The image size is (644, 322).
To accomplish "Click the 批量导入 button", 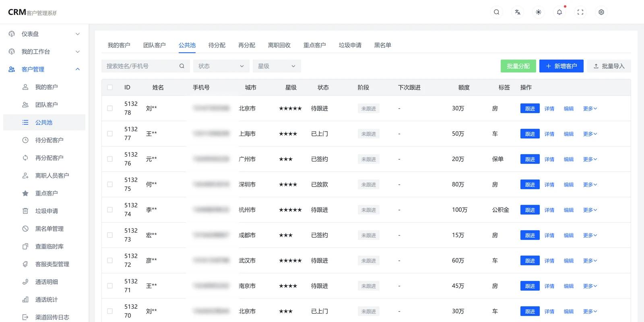I will (x=609, y=66).
